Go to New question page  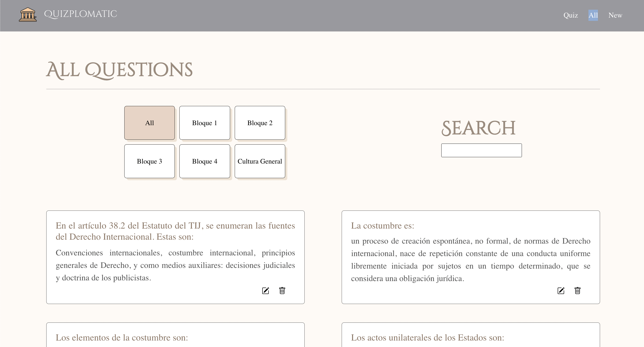pyautogui.click(x=615, y=15)
